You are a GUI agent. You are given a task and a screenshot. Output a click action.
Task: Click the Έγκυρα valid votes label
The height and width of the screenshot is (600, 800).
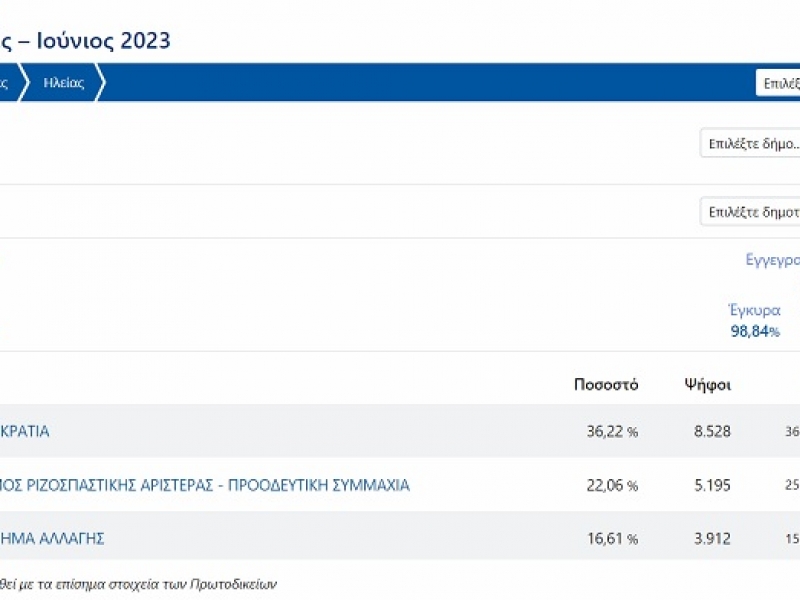coord(754,310)
